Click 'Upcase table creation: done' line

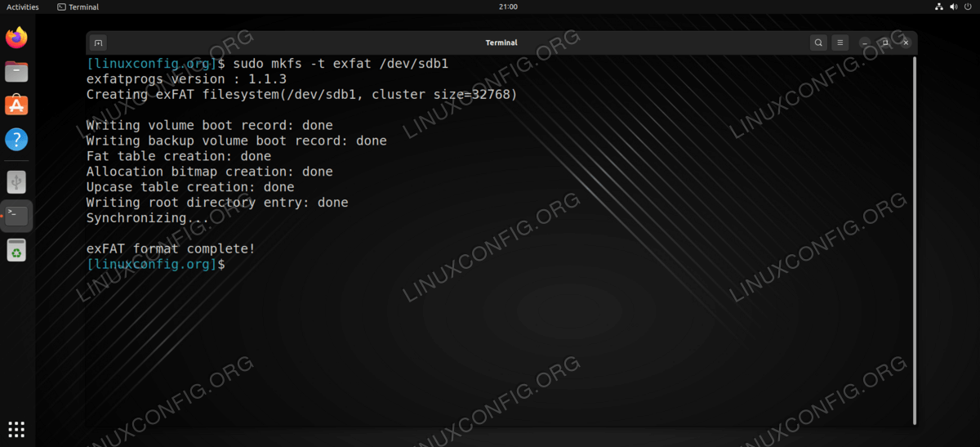(190, 188)
